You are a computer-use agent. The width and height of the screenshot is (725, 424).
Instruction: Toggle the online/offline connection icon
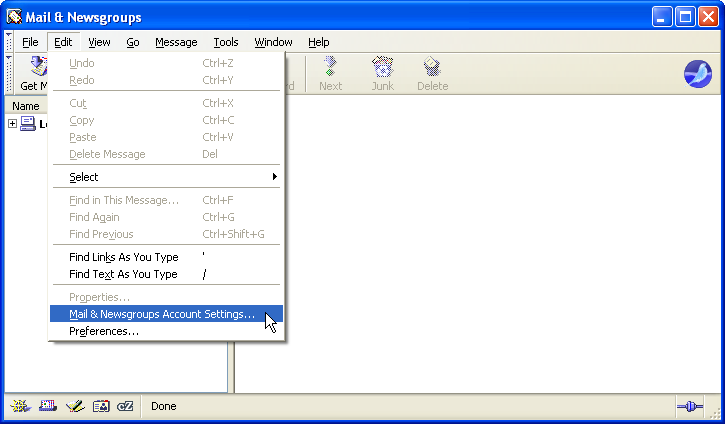pos(690,406)
